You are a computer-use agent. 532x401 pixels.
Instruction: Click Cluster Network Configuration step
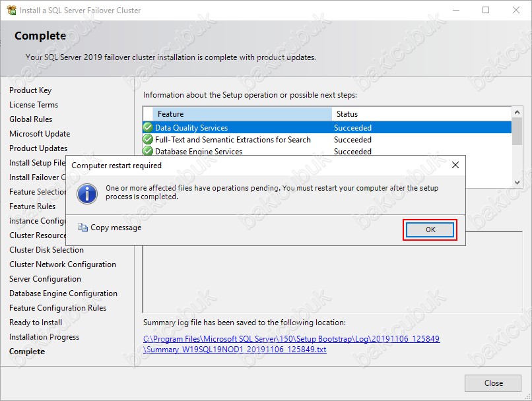(63, 264)
